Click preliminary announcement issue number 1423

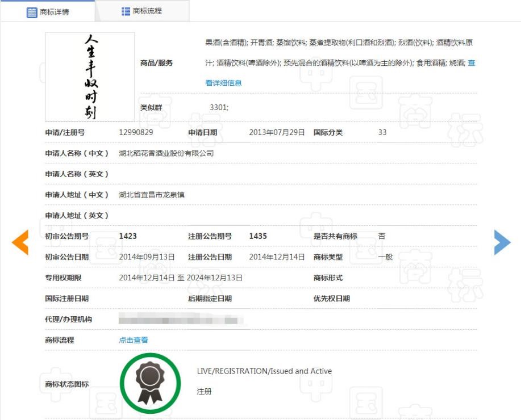(x=128, y=236)
